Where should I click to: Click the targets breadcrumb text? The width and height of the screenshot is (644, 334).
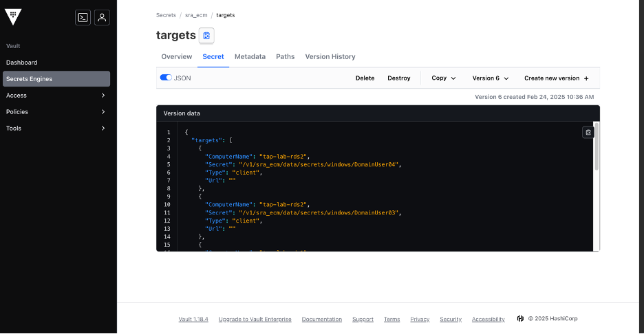point(226,15)
